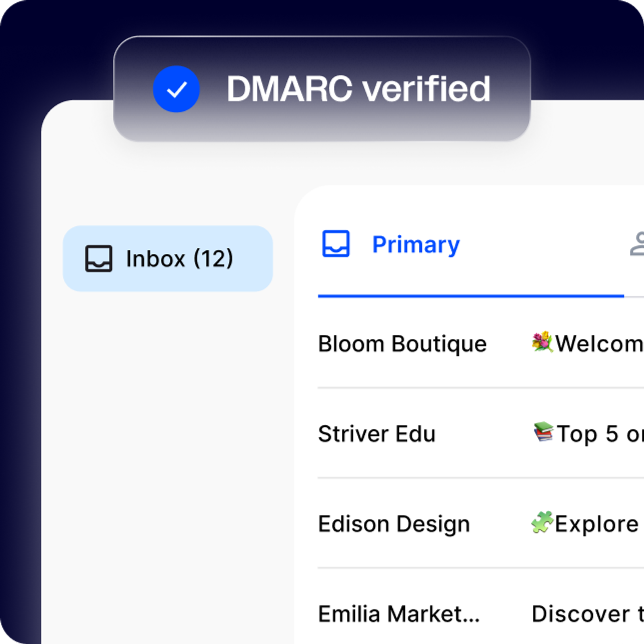Open the email from Bloom Boutique
The height and width of the screenshot is (644, 644).
click(402, 344)
